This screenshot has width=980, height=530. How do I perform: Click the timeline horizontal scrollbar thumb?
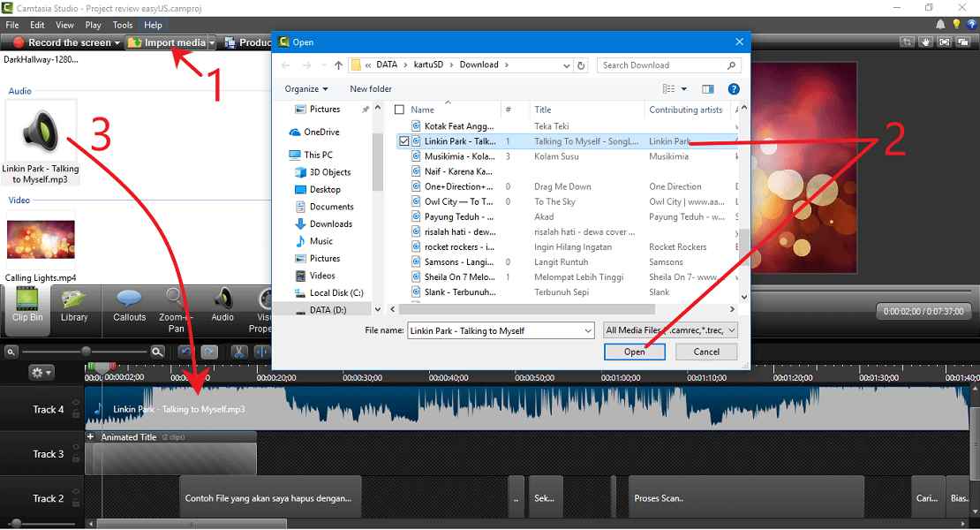(x=192, y=524)
